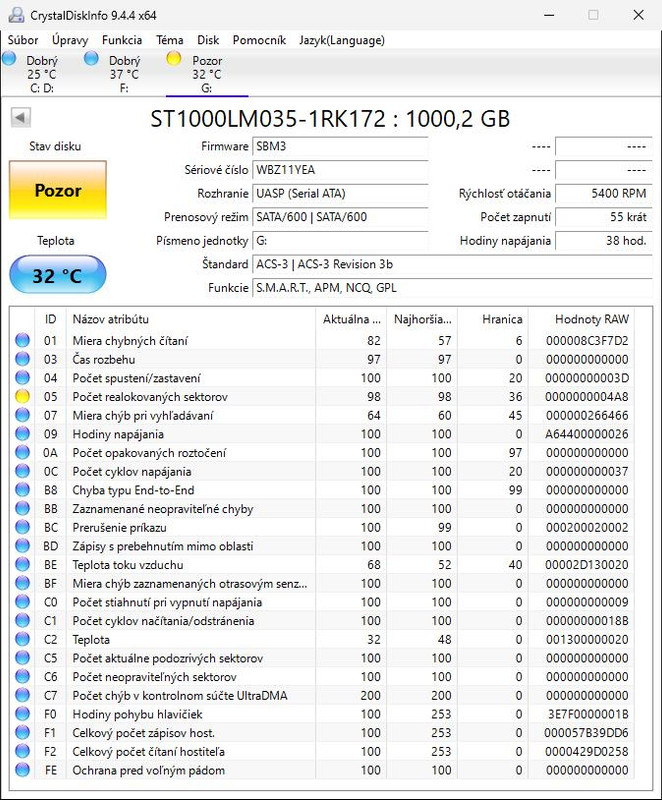Screen dimensions: 662x800
Task: Select row Počet cyklov načítania/odstránenia
Action: click(322, 621)
